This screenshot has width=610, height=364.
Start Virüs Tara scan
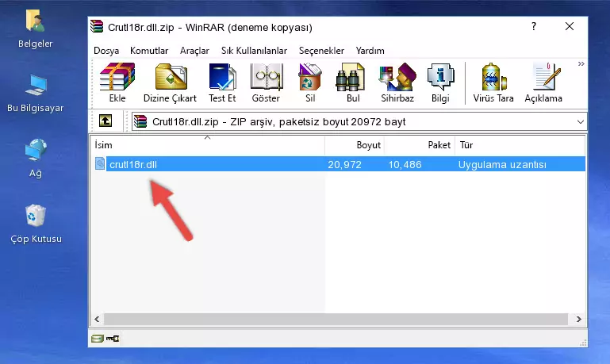(x=493, y=82)
